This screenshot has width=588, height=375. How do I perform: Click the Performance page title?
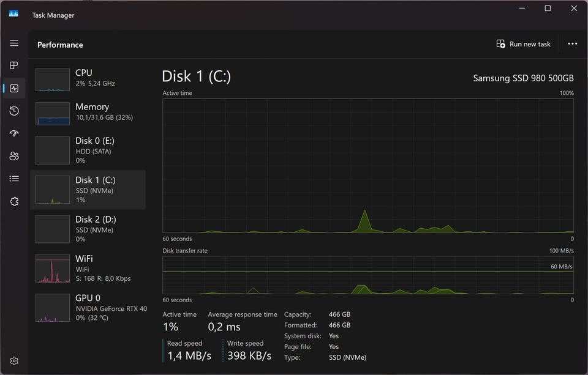(x=60, y=45)
